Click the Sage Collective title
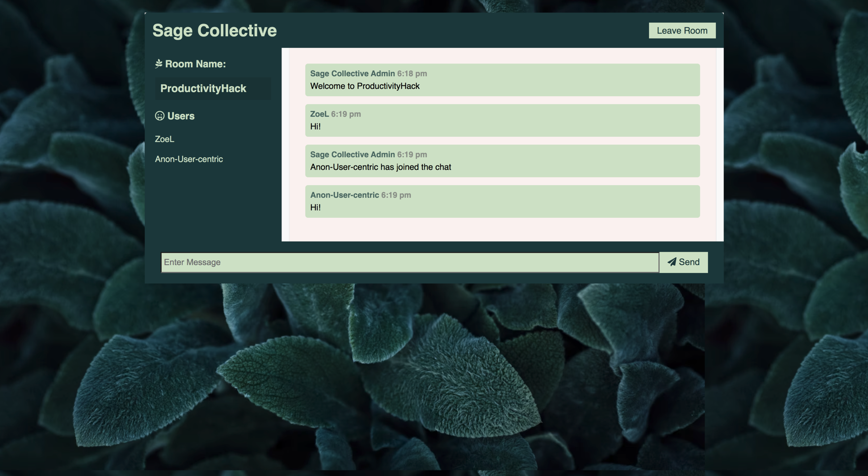Screen dimensions: 868x476 (215, 31)
